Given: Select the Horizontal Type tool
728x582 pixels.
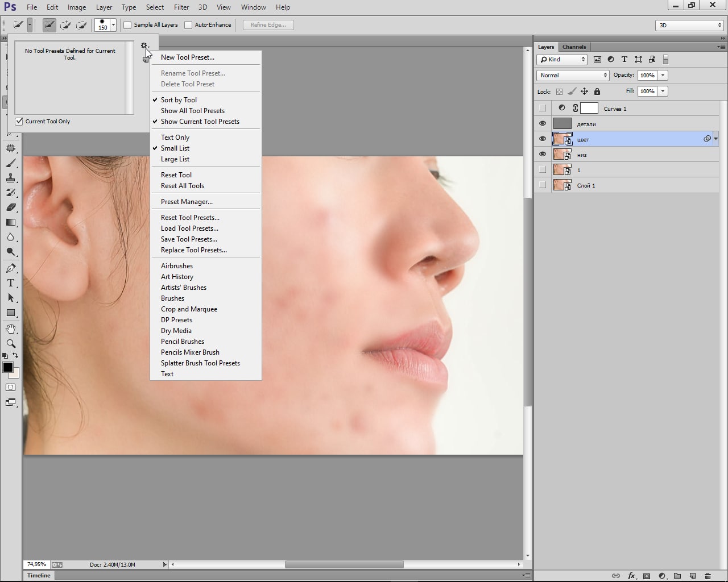Looking at the screenshot, I should point(11,283).
